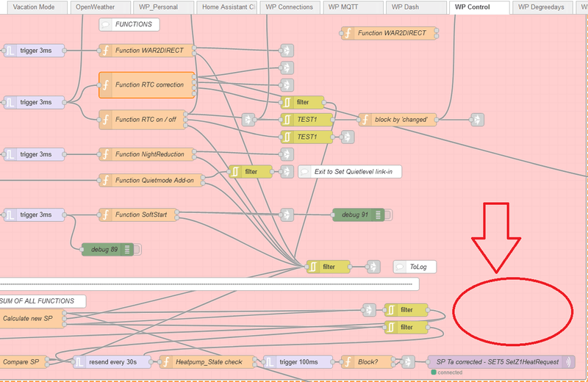Screen dimensions: 588x382
Task: Click trigger icon of trigger 3ms feeding SoftStart
Action: [x=10, y=215]
